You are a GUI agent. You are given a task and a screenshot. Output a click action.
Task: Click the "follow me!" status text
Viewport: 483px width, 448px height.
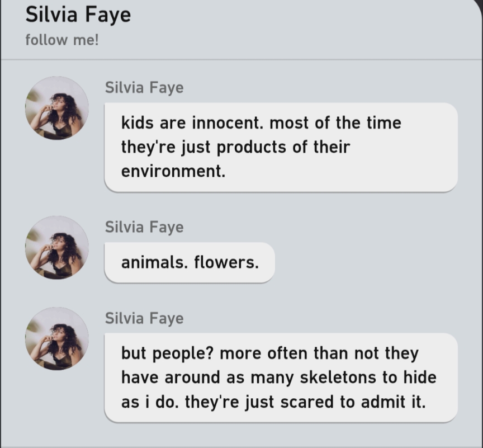click(x=61, y=40)
